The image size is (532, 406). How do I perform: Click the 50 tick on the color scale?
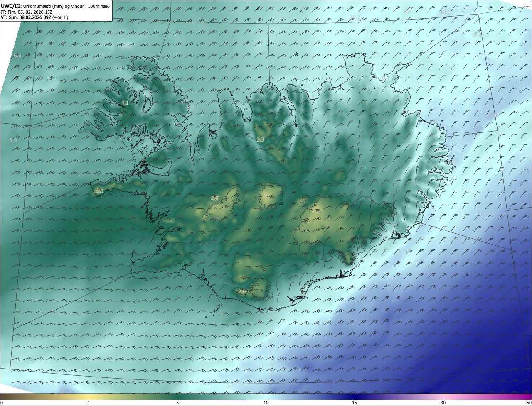point(529,403)
